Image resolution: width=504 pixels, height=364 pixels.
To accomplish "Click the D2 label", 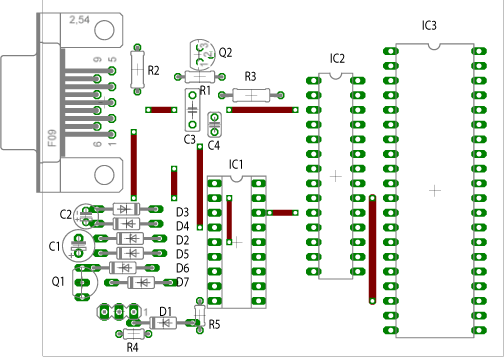I will click(x=183, y=240).
